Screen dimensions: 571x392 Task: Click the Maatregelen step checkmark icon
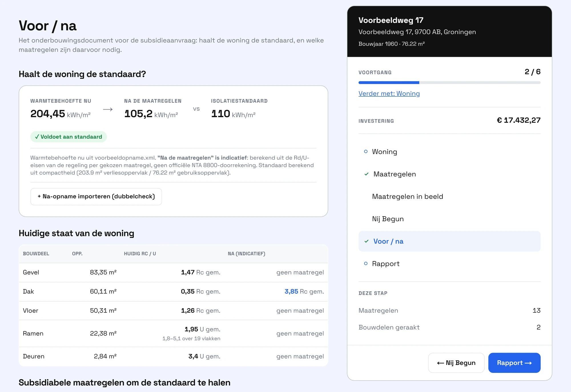point(367,174)
